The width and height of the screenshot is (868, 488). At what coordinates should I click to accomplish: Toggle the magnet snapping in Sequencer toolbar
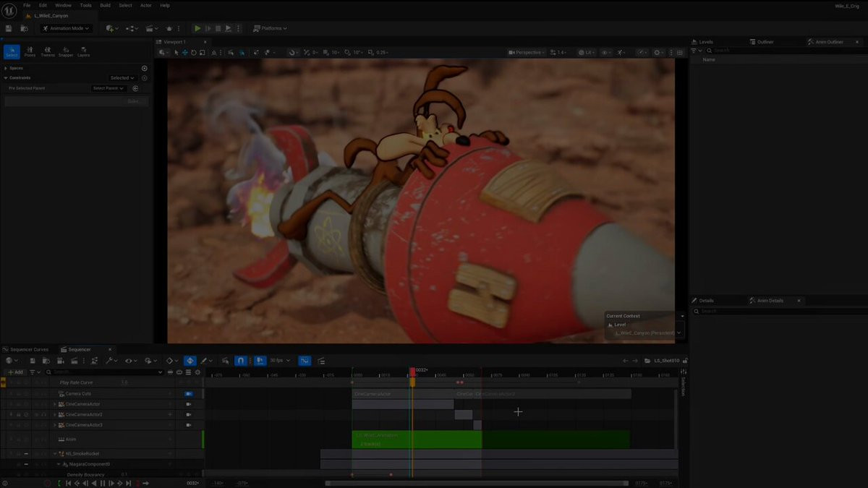(x=242, y=360)
